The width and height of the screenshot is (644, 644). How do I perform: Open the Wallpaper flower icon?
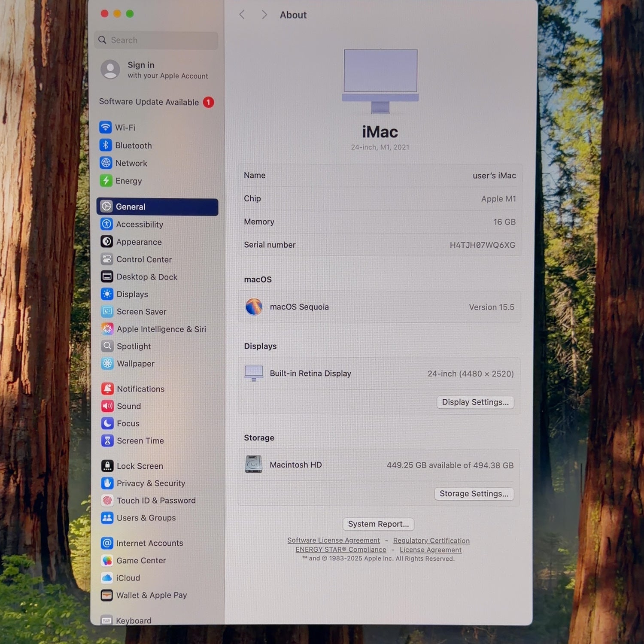pos(107,363)
